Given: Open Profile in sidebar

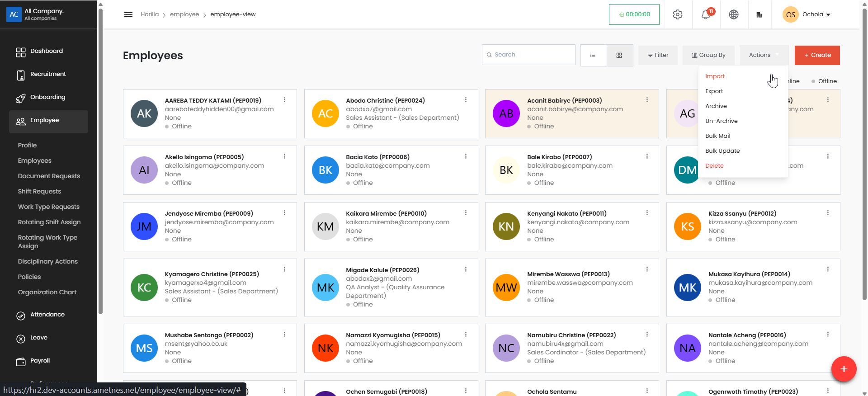Looking at the screenshot, I should tap(27, 145).
